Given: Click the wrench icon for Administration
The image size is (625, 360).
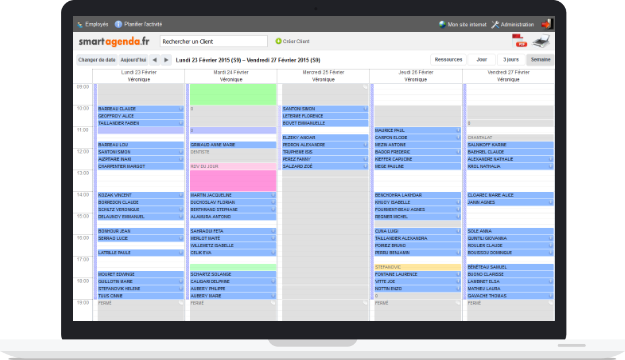Looking at the screenshot, I should [x=495, y=25].
